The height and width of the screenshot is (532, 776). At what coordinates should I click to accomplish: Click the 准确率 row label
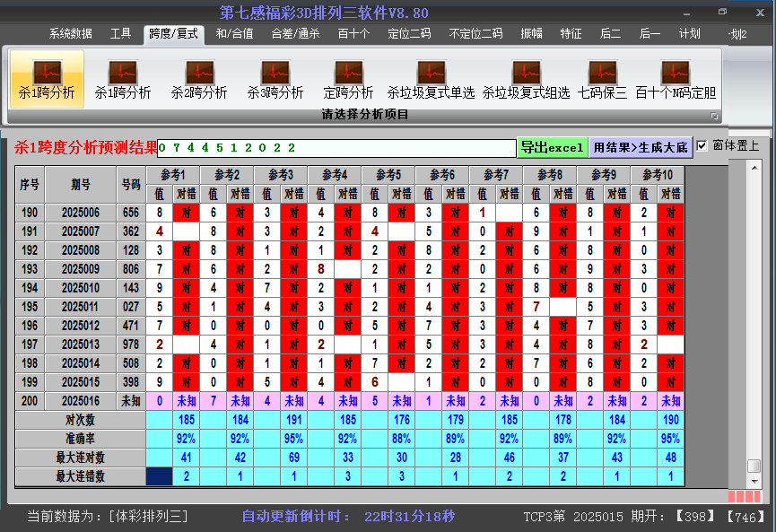pyautogui.click(x=80, y=439)
